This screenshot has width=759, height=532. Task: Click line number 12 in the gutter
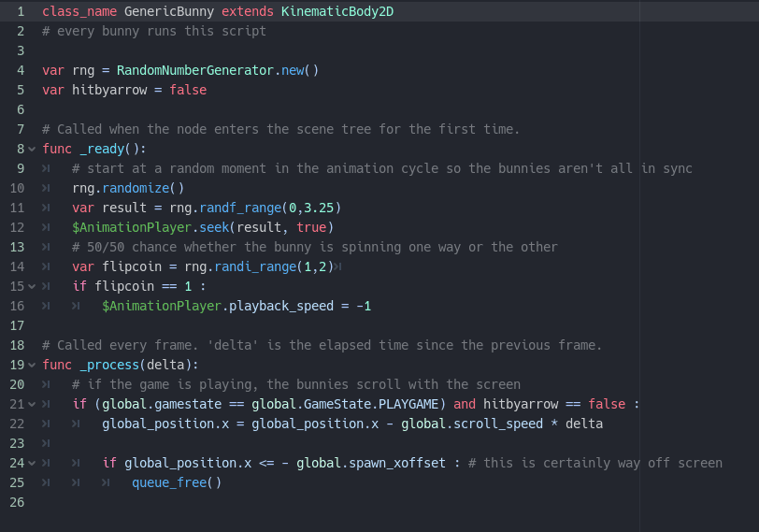tap(17, 227)
